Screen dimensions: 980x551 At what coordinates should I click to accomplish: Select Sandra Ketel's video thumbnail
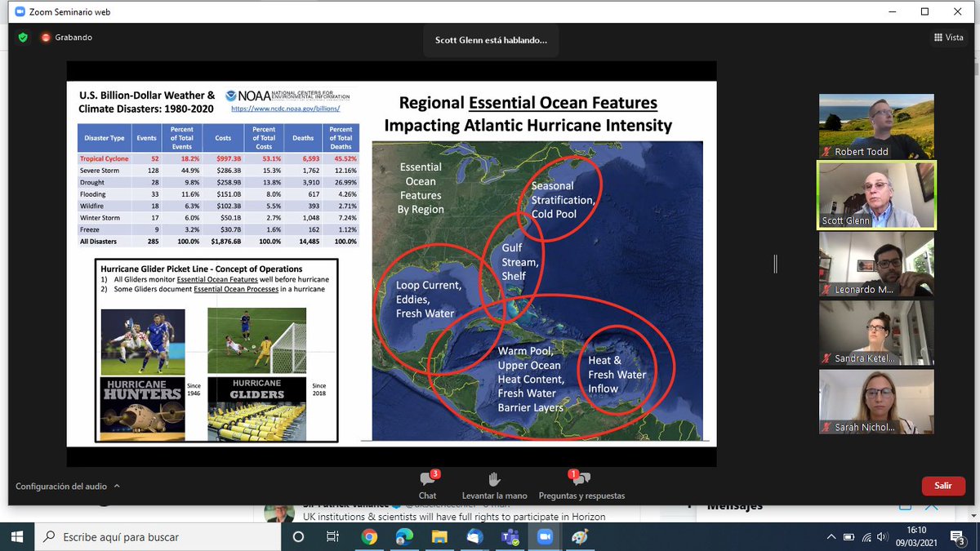point(876,332)
